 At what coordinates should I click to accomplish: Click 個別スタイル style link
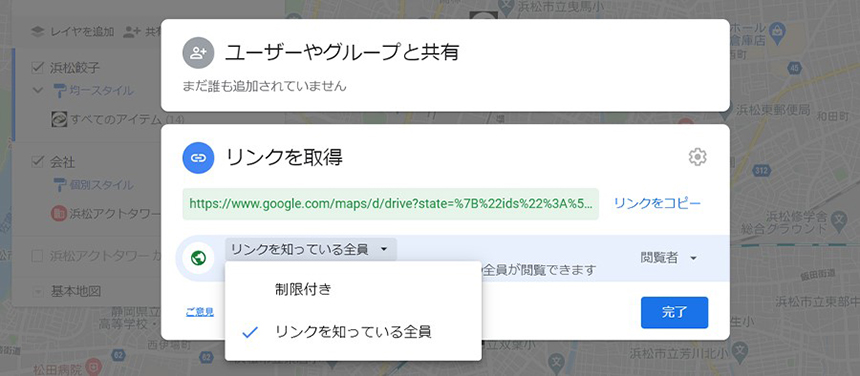tap(101, 185)
